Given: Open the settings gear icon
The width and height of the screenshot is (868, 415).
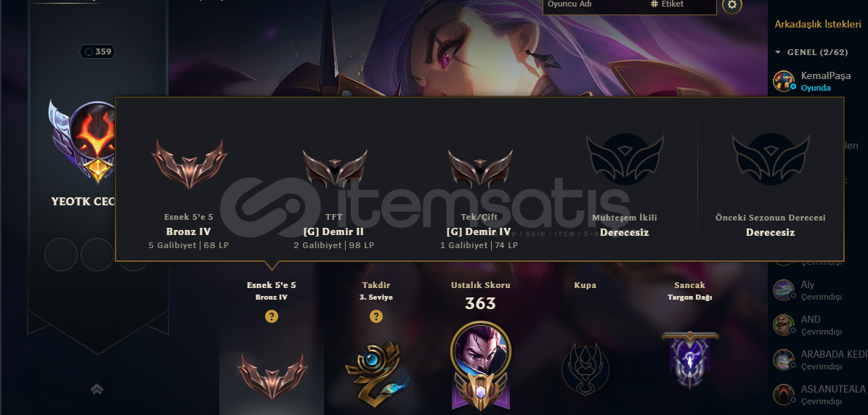Looking at the screenshot, I should [x=732, y=5].
